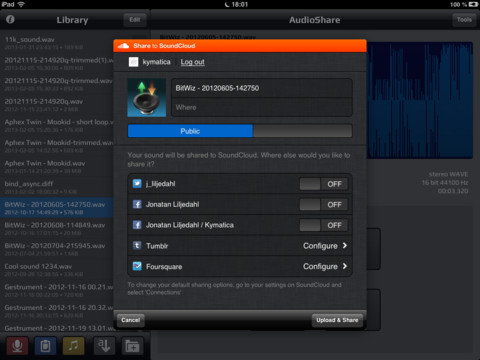Tap the Edit button in Library
The image size is (480, 360).
pyautogui.click(x=135, y=20)
